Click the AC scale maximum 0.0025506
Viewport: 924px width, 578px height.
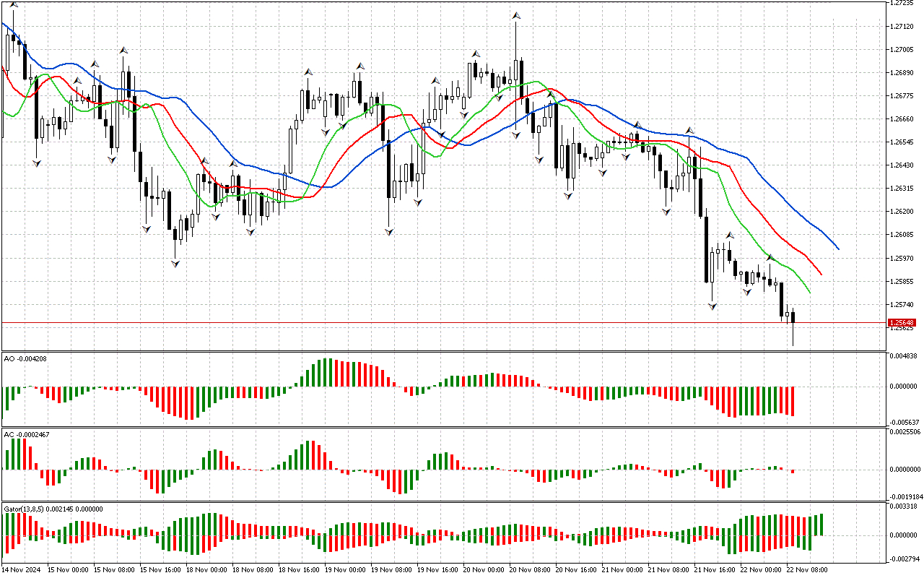click(905, 431)
